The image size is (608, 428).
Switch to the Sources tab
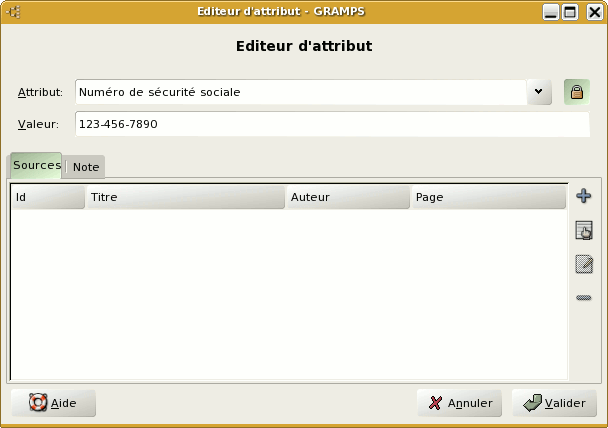coord(36,166)
